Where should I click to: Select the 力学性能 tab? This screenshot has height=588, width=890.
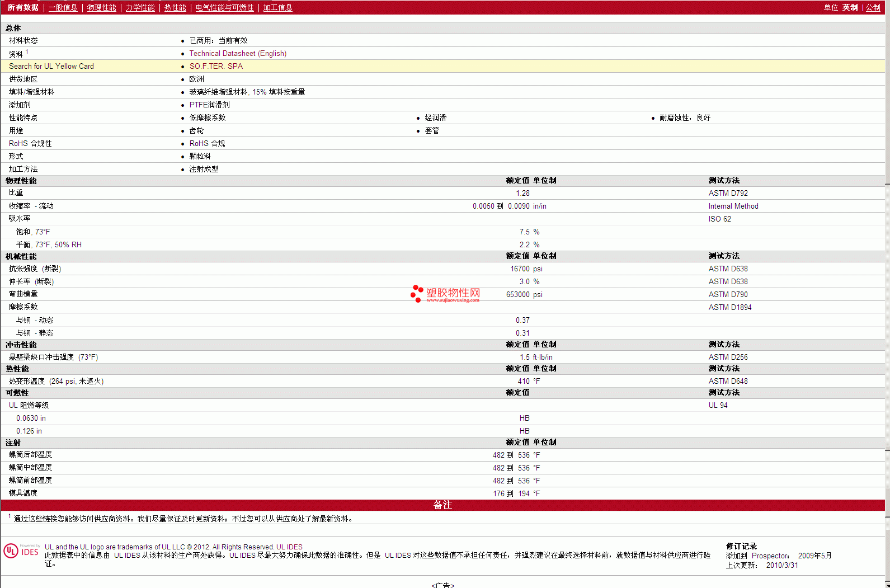tap(140, 7)
